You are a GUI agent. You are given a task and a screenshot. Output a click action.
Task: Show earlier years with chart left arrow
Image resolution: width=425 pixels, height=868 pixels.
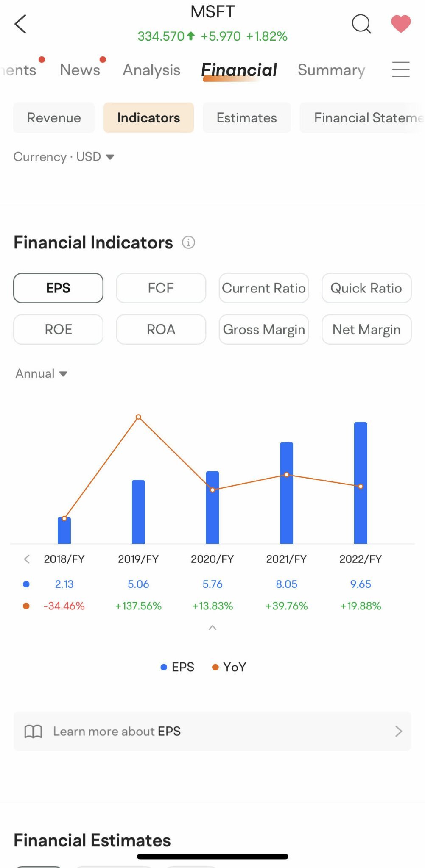(27, 559)
